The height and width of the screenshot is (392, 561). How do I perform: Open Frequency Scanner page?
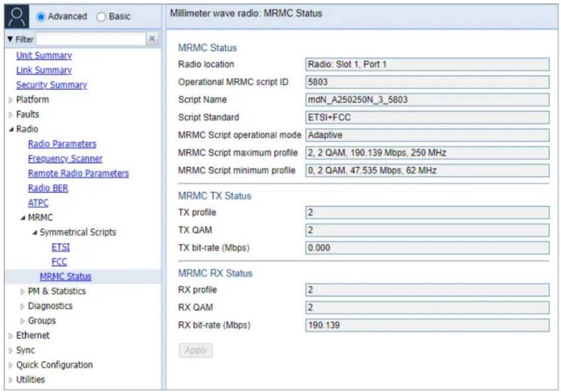65,158
